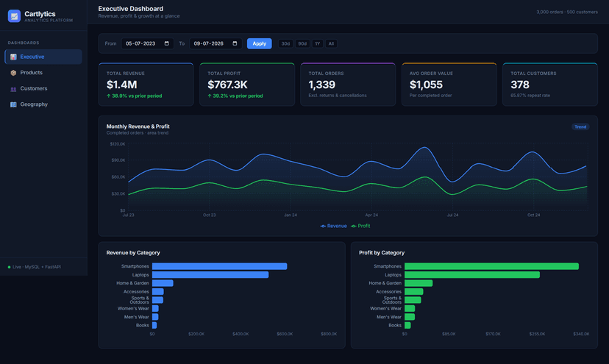Open calendar picker in From date field
The image size is (609, 364).
tap(167, 43)
